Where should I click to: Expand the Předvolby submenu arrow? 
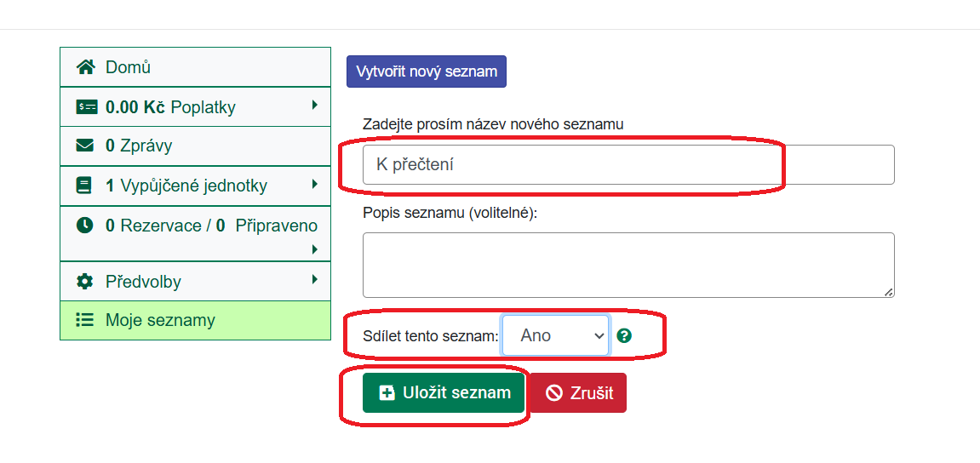click(314, 279)
